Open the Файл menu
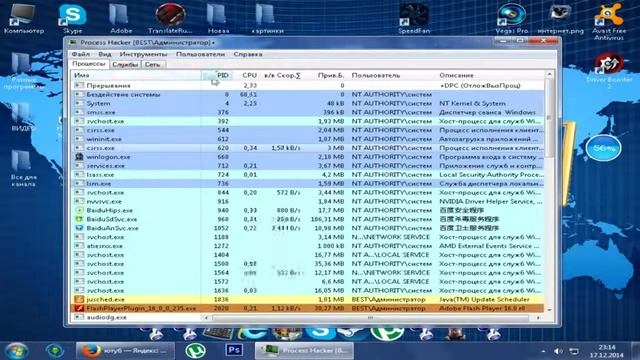Screen dimensions: 640x360 pos(81,54)
